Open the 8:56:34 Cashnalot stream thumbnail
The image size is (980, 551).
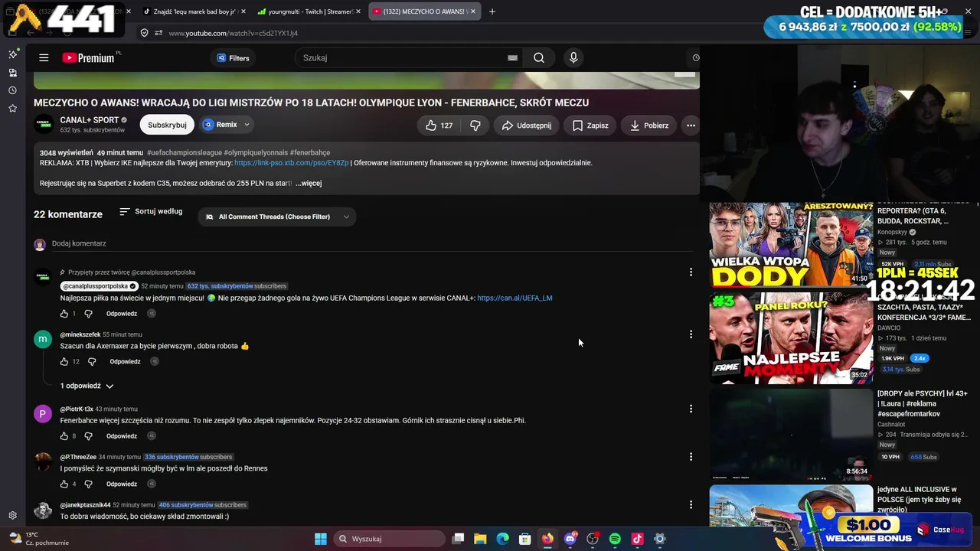pyautogui.click(x=791, y=435)
